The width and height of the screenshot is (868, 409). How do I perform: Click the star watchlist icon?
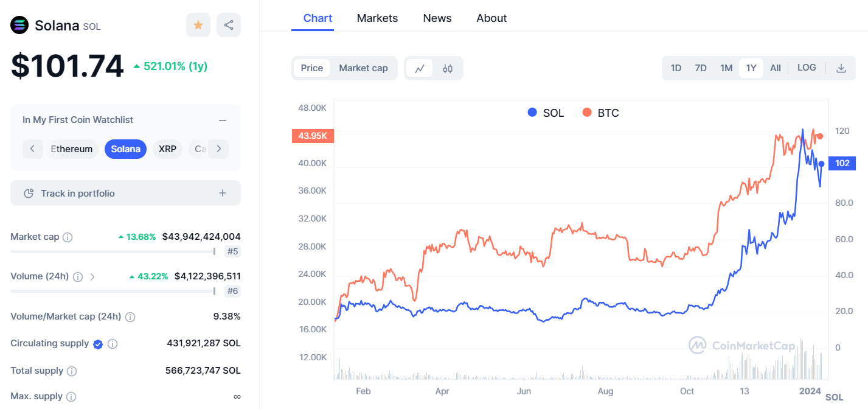198,25
